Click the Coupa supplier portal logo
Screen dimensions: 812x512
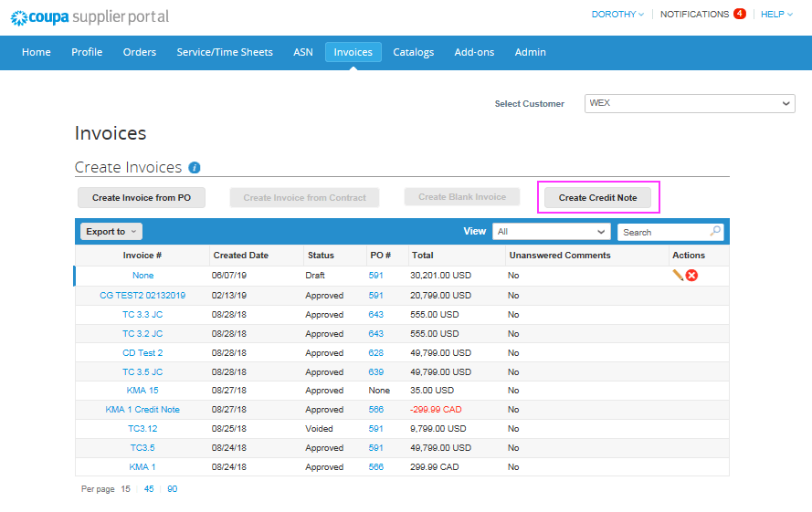click(x=90, y=17)
